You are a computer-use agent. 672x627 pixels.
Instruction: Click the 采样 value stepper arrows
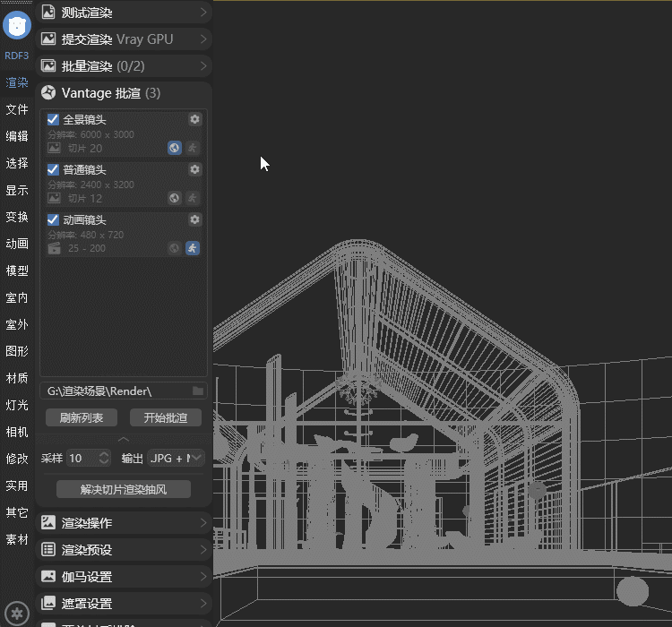point(104,458)
